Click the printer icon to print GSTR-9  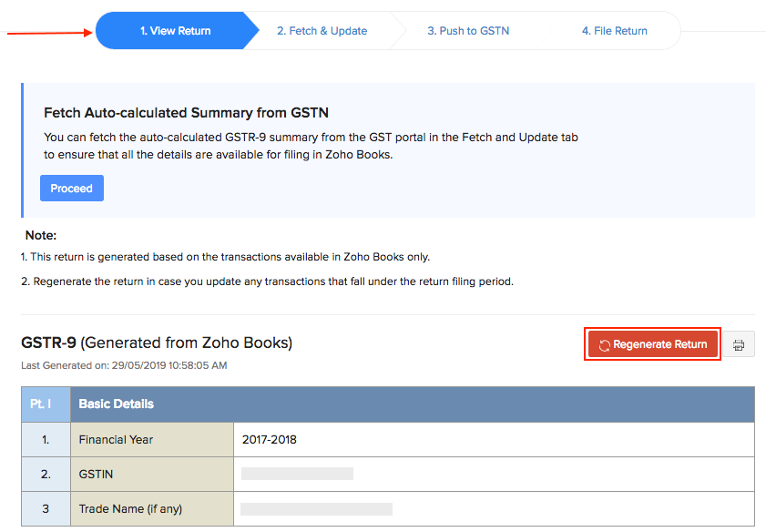pyautogui.click(x=738, y=343)
